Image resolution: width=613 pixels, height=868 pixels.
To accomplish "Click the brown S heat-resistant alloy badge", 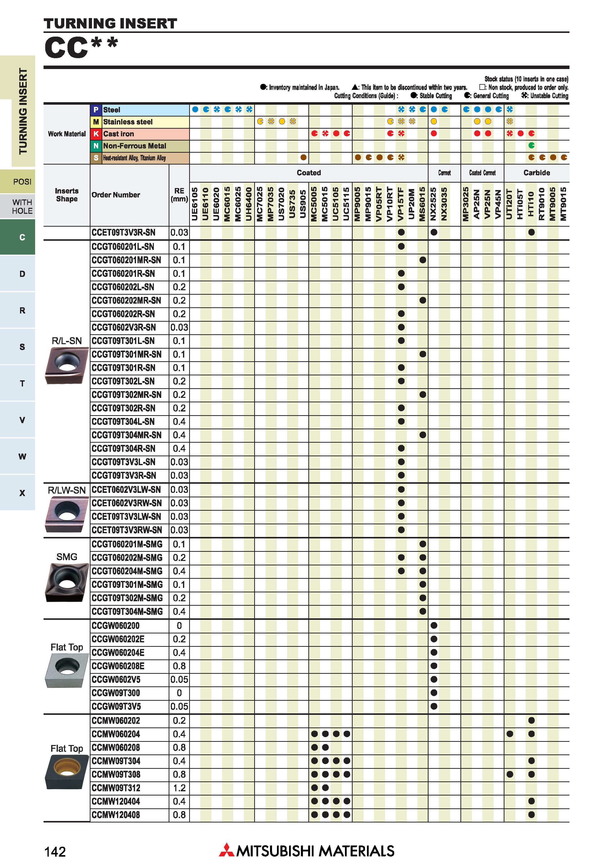I will coord(96,158).
